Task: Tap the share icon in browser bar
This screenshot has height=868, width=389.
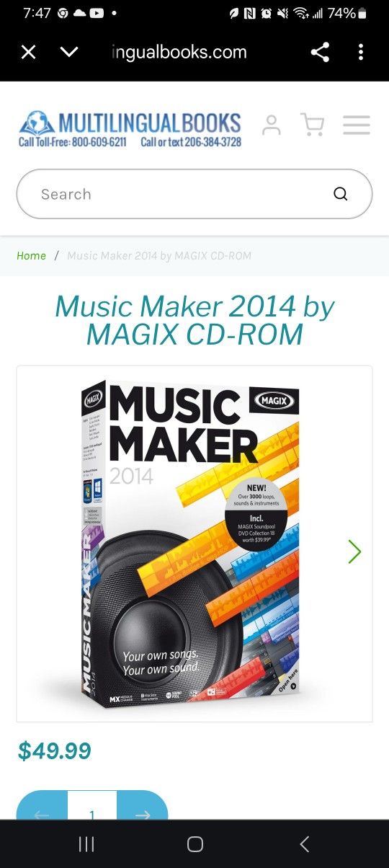Action: pyautogui.click(x=320, y=52)
